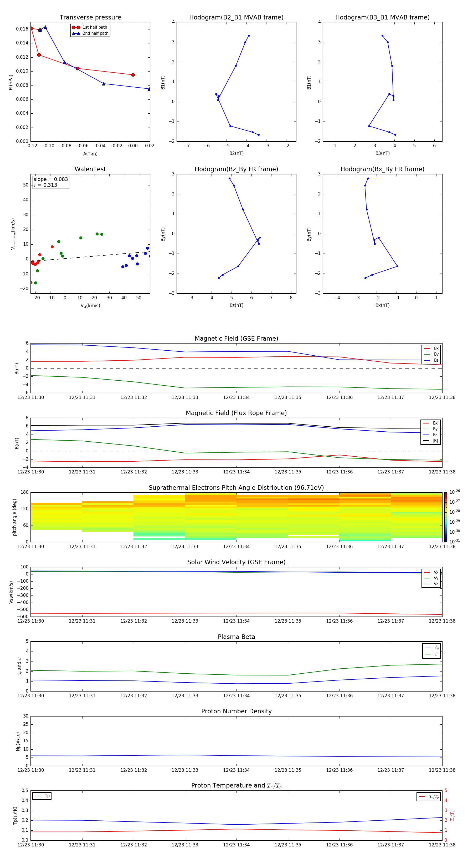Click the "r = 0.313" annotation
The height and width of the screenshot is (868, 473).
46,185
